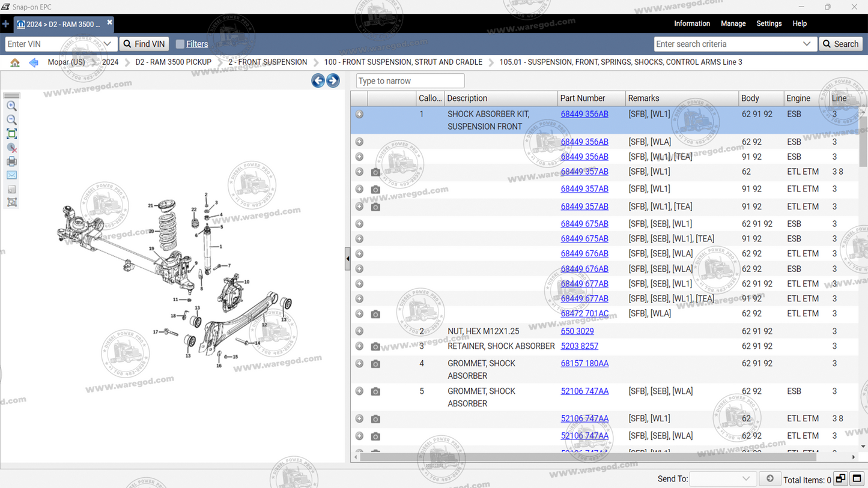Email the diagram using the envelope icon
Image resolution: width=868 pixels, height=488 pixels.
[x=11, y=175]
